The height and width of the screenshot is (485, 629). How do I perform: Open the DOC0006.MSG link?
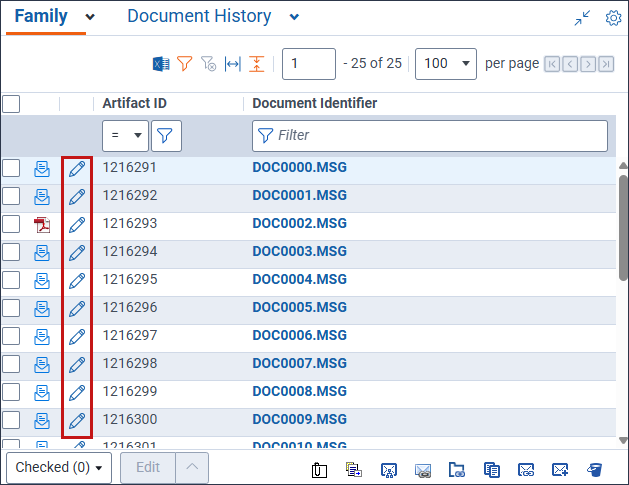(299, 335)
